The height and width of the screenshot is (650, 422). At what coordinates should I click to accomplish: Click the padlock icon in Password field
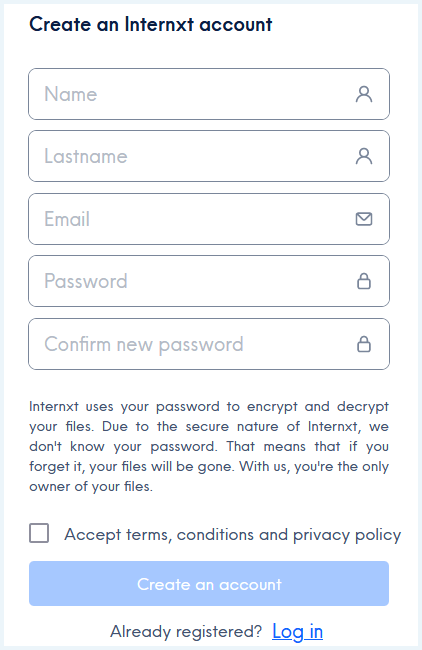click(364, 281)
